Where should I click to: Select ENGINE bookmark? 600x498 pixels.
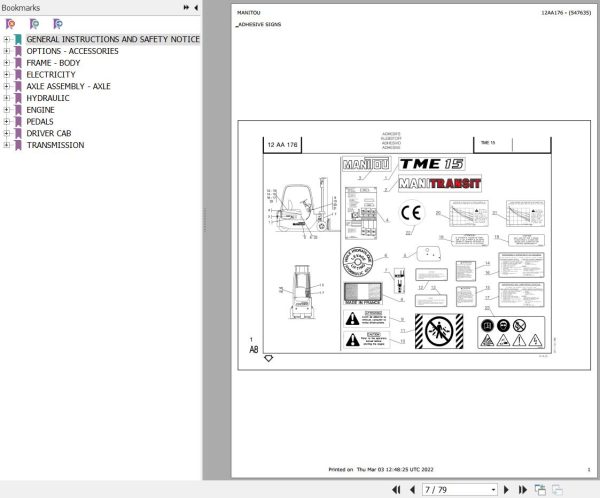(40, 110)
